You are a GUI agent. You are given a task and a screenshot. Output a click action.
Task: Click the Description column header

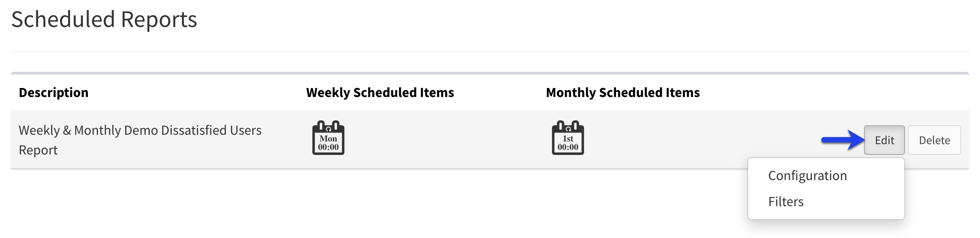click(x=53, y=93)
